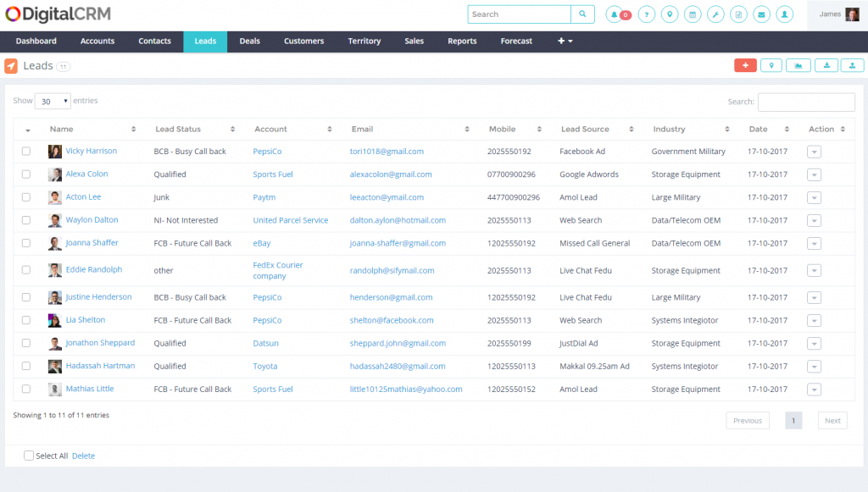Open action dropdown for Alexa Colon row
This screenshot has width=868, height=492.
coord(814,174)
